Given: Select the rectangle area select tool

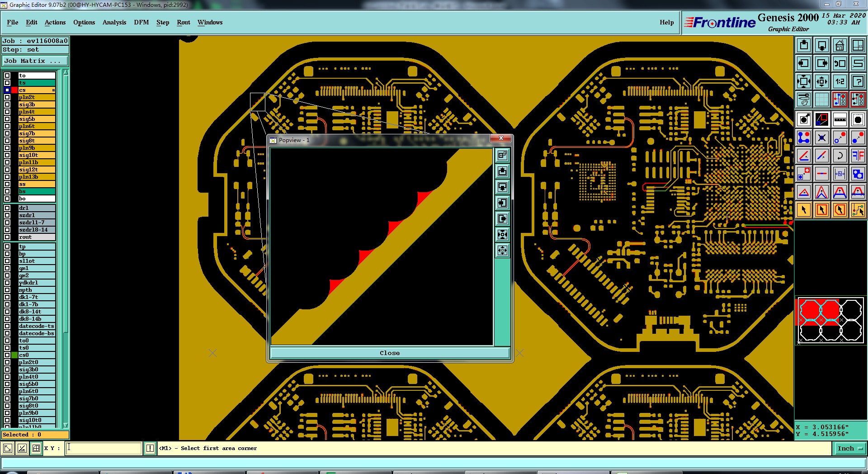Looking at the screenshot, I should [x=822, y=210].
